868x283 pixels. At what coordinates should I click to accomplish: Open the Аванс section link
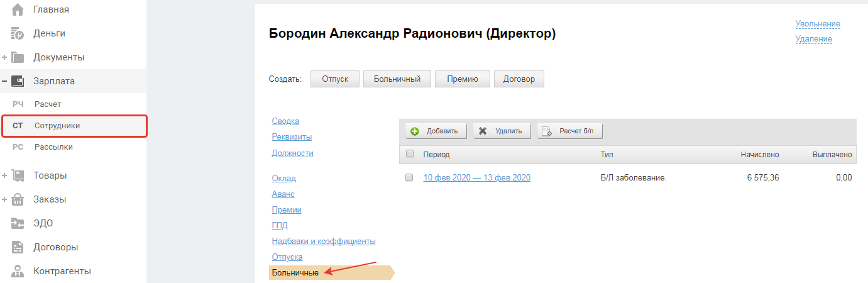(x=283, y=194)
